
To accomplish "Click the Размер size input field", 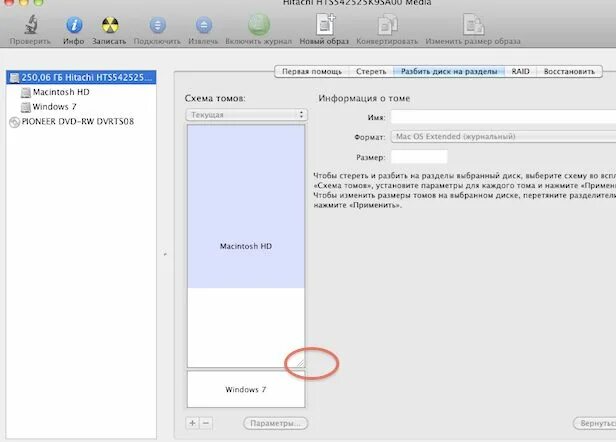I will (x=419, y=156).
